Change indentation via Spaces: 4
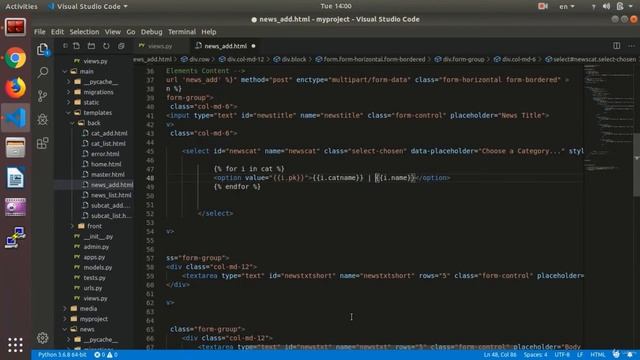 tap(535, 355)
